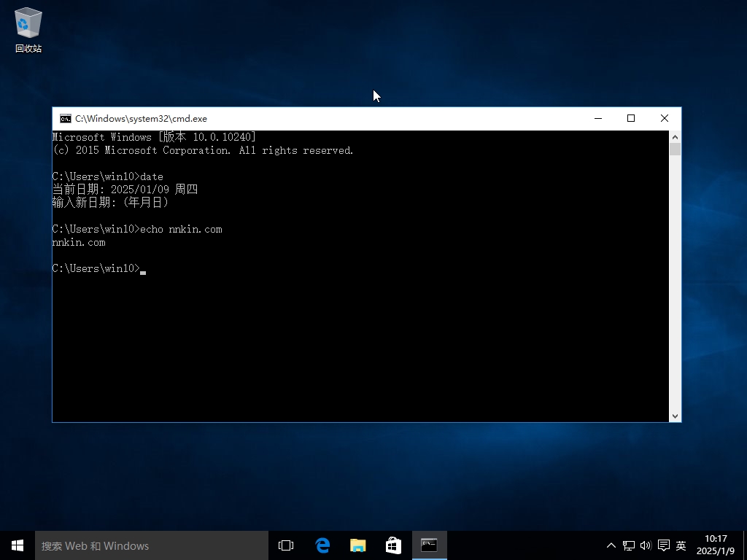
Task: Expand the hidden system tray icons
Action: click(611, 545)
